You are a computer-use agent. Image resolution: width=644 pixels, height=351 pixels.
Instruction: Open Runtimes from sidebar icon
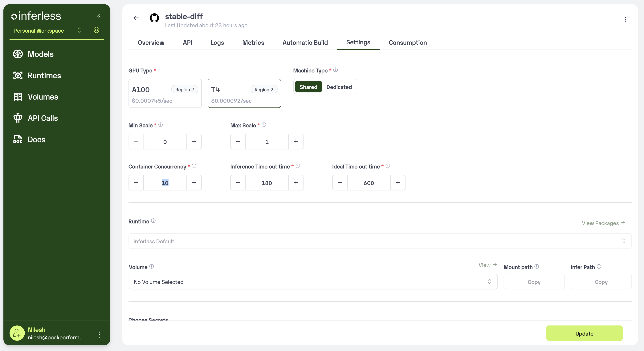point(18,75)
